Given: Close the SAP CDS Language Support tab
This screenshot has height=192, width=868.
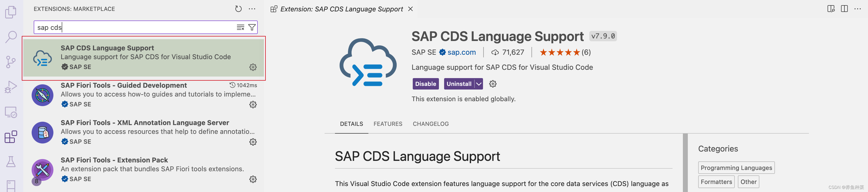Looking at the screenshot, I should (x=410, y=9).
